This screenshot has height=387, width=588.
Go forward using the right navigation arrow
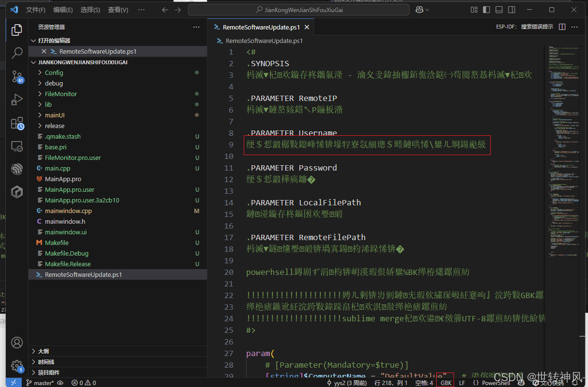pos(178,10)
